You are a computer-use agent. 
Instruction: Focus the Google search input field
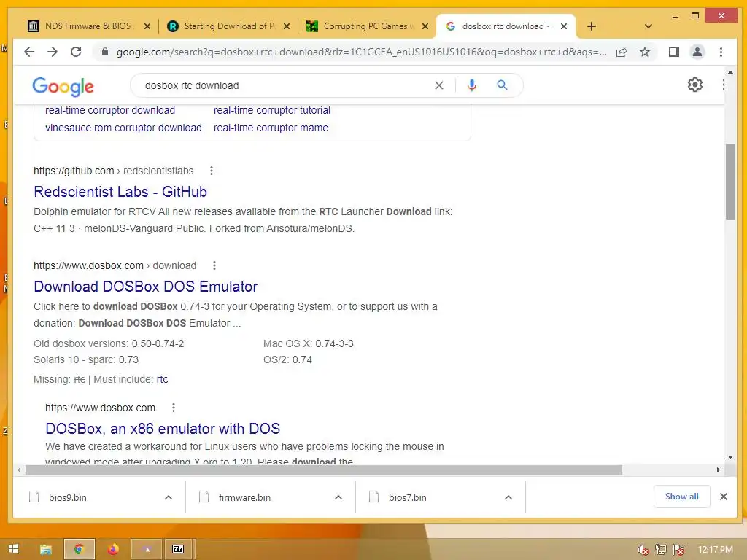pyautogui.click(x=286, y=85)
